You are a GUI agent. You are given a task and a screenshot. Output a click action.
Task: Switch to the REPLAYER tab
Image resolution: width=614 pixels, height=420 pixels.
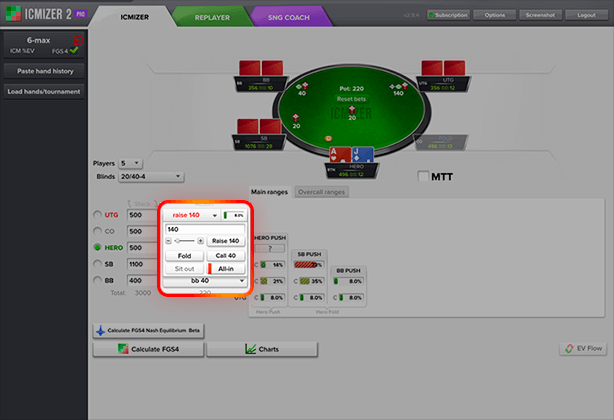point(212,17)
